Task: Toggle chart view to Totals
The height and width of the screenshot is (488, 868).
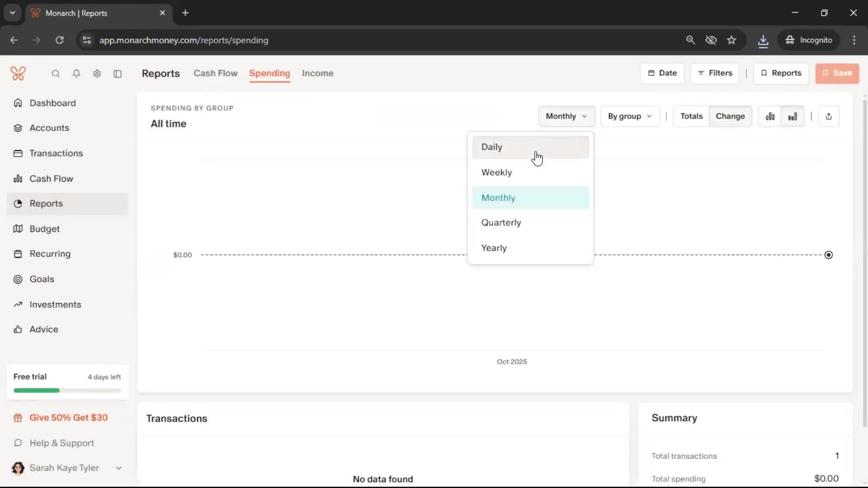Action: [691, 117]
